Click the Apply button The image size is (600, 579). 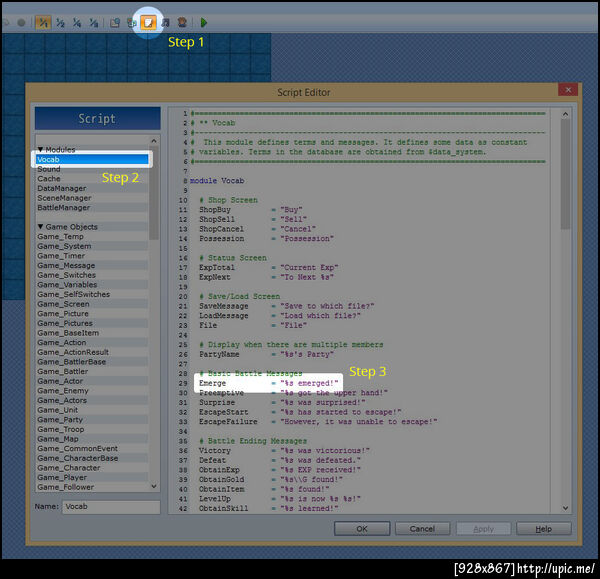483,528
